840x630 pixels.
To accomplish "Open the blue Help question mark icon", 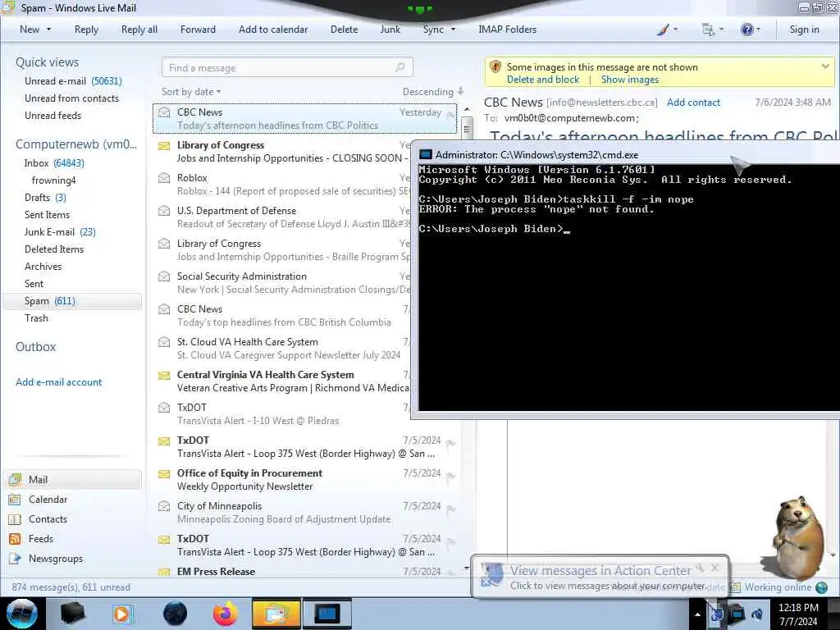I will 746,30.
